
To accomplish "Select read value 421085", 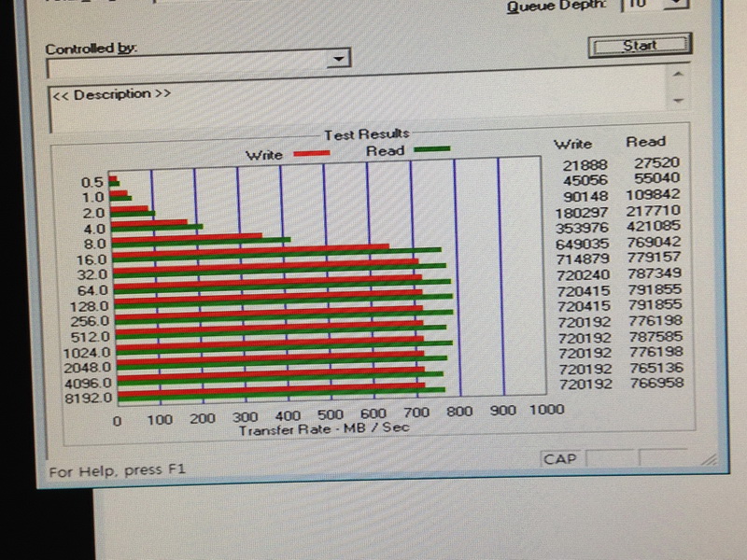I will tap(653, 226).
